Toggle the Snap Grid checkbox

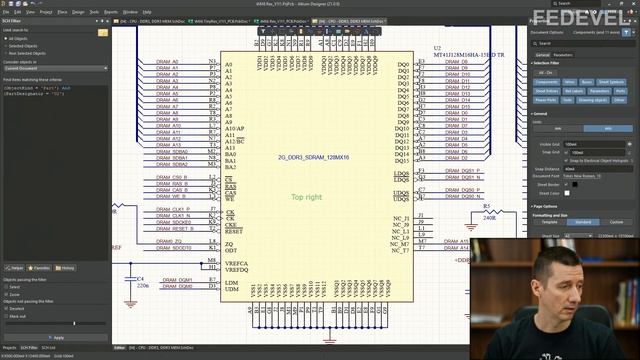(566, 152)
